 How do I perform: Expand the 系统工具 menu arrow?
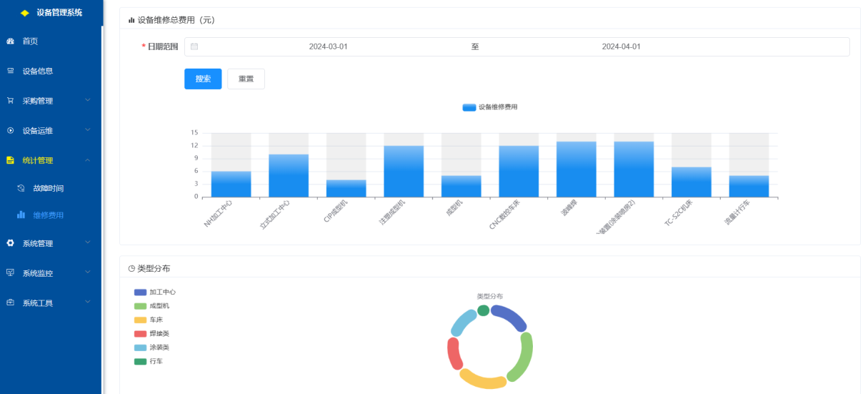click(x=88, y=302)
